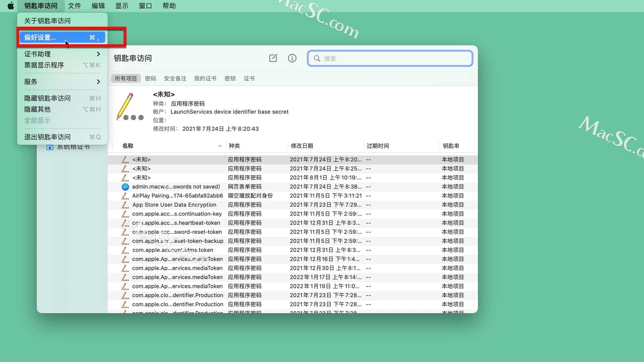
Task: Open the Apple menu logo
Action: coord(11,6)
